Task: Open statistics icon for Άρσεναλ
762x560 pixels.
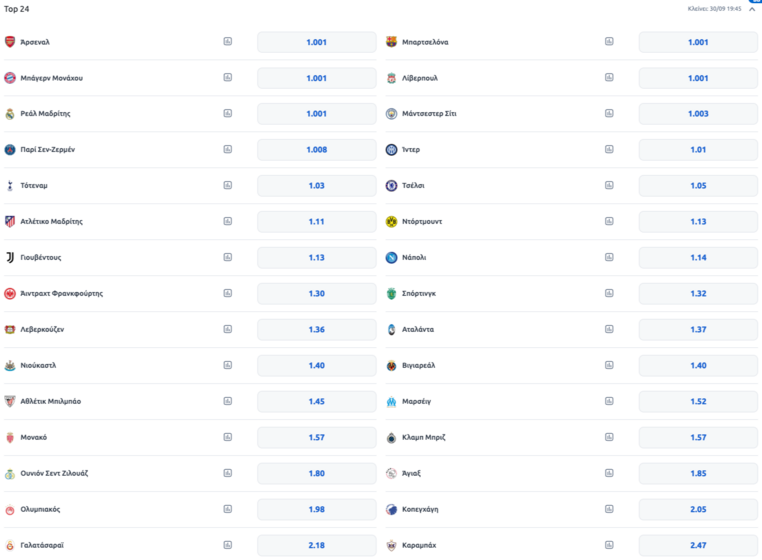Action: [x=228, y=42]
